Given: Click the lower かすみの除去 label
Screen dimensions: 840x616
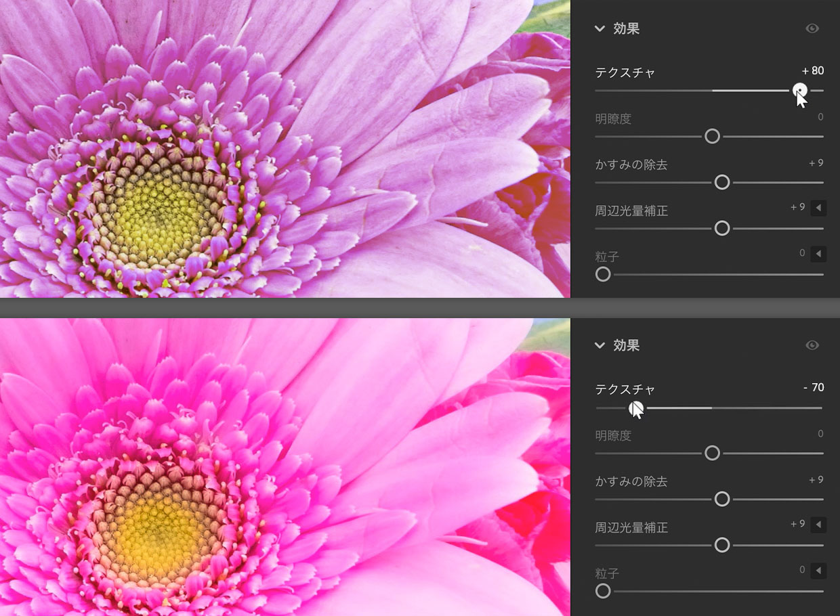Looking at the screenshot, I should point(631,481).
